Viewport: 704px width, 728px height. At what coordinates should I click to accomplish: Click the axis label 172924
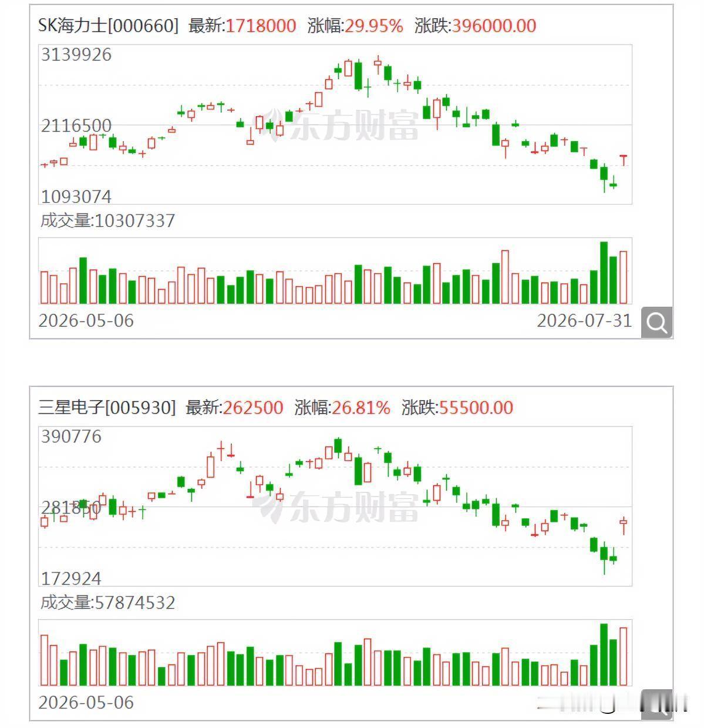(71, 579)
